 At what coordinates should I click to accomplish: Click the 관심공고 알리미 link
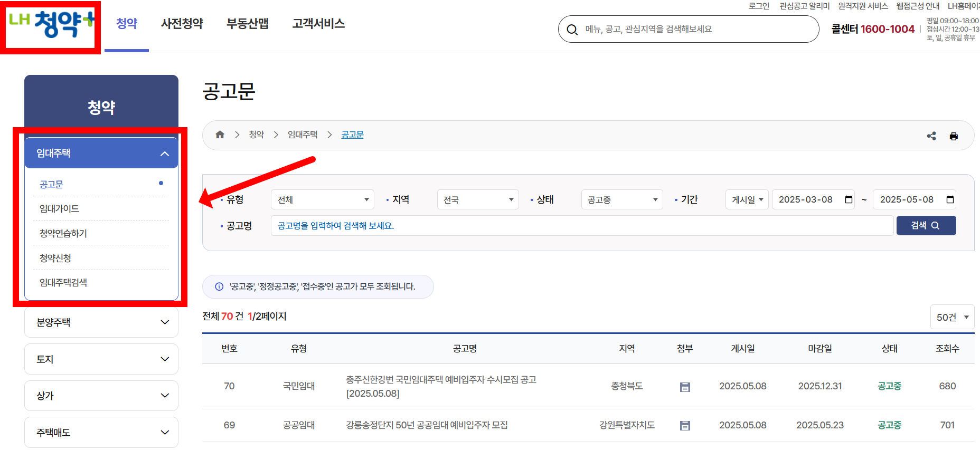click(x=805, y=6)
